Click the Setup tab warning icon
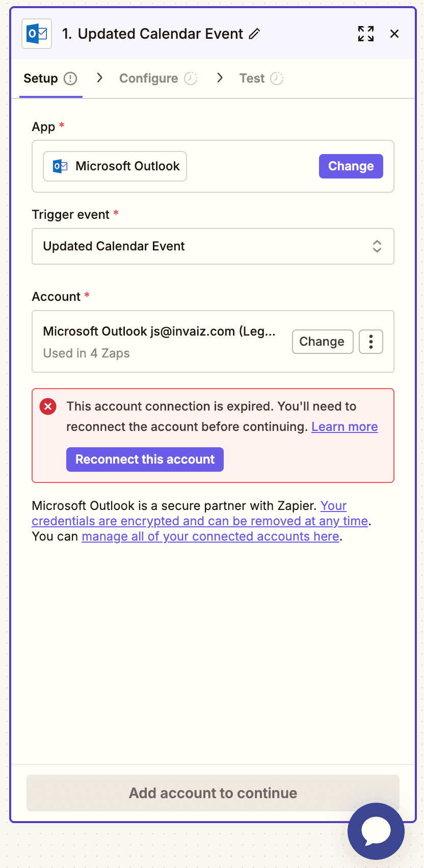Screen dimensions: 424x868 pyautogui.click(x=70, y=79)
